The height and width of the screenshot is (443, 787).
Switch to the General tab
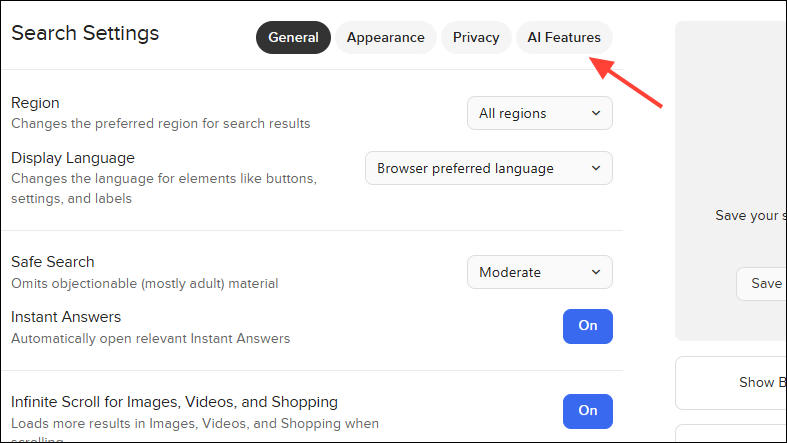(x=293, y=38)
